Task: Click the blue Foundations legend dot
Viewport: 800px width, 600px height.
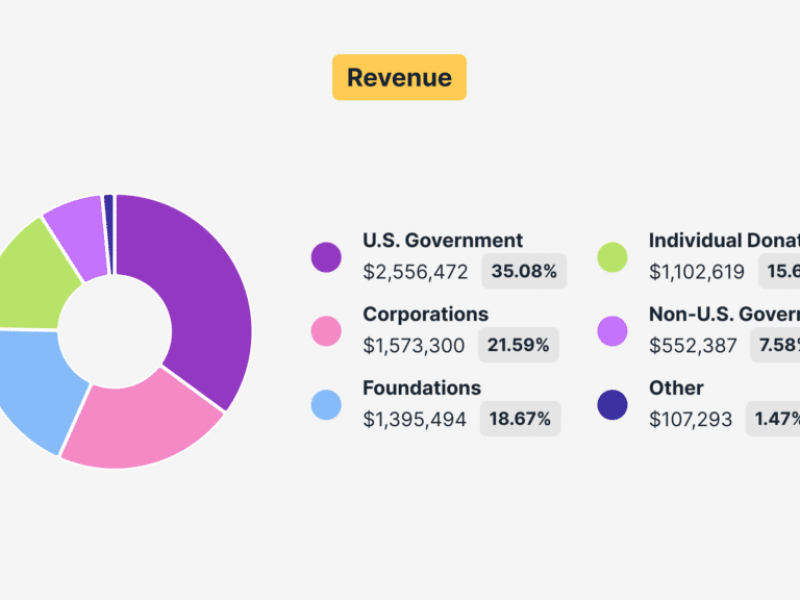Action: pos(326,404)
